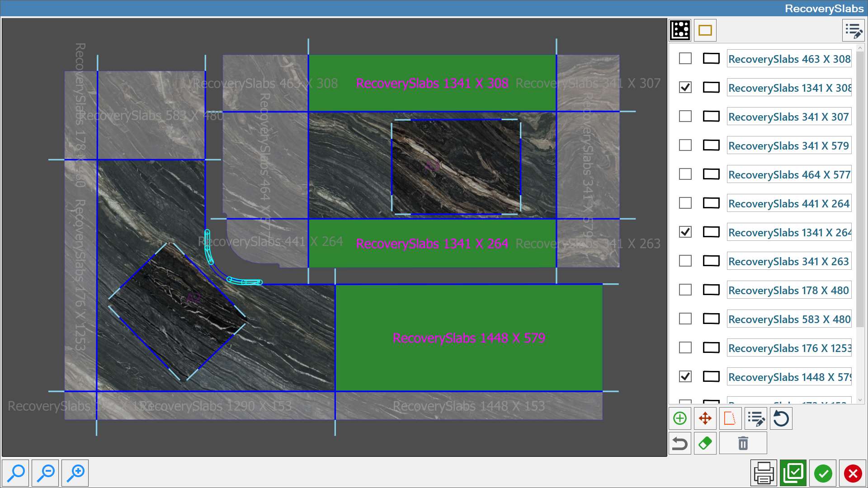Screen dimensions: 868x488
Task: Click the print icon
Action: [764, 473]
